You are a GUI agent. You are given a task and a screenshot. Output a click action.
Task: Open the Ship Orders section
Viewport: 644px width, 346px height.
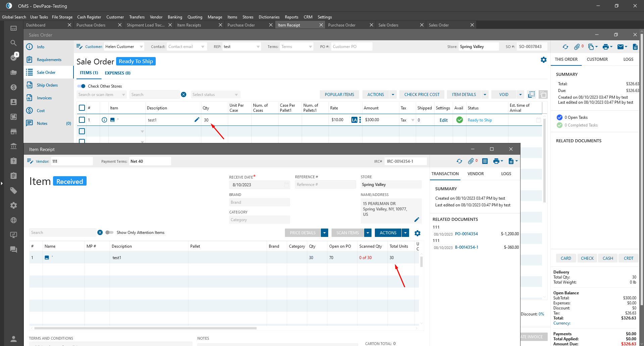pyautogui.click(x=47, y=85)
